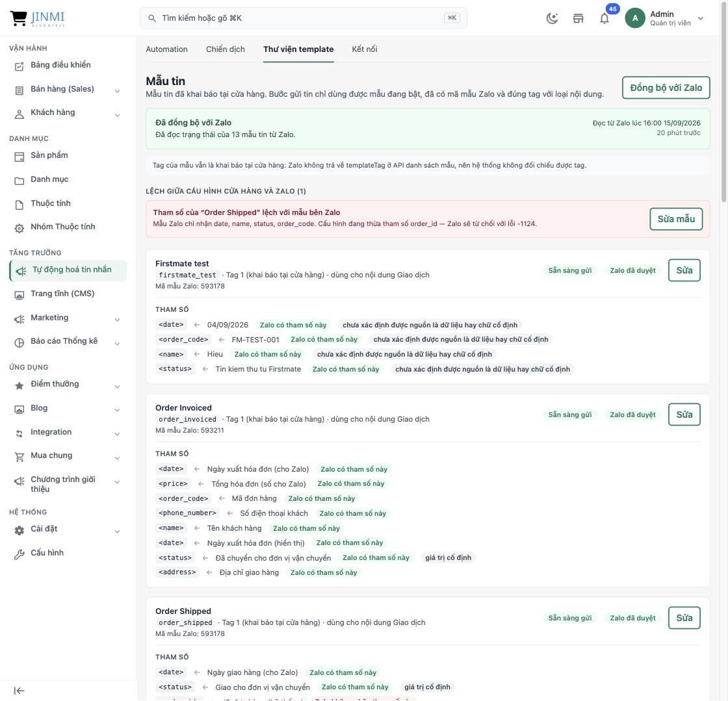Viewport: 728px width, 701px height.
Task: Click order_invoiced code label
Action: pos(188,420)
